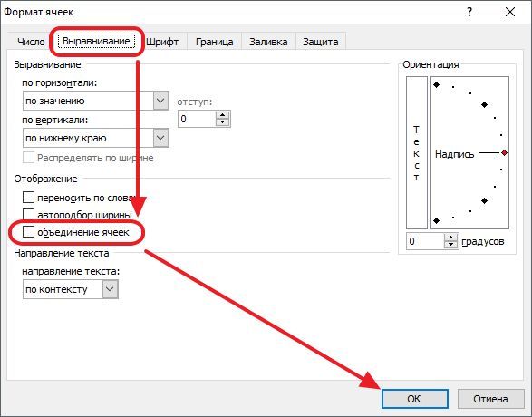Click the отступ input field
Viewport: 532px width, 417px height.
(x=197, y=119)
